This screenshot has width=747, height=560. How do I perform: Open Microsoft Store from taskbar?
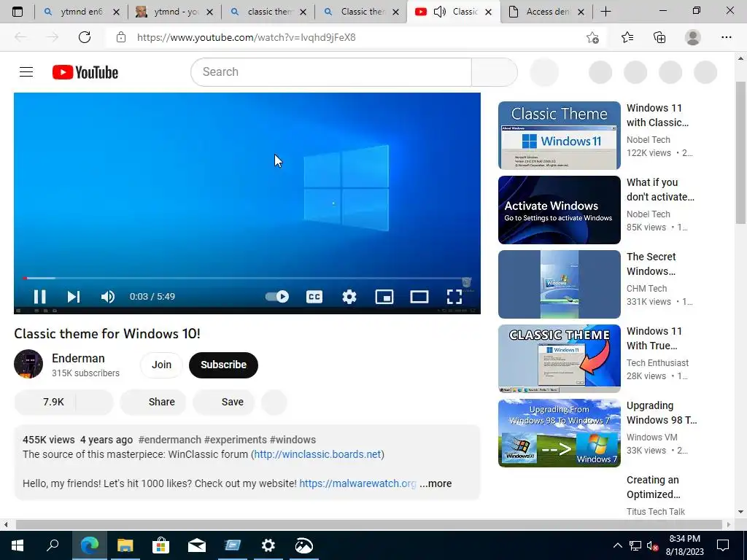point(160,545)
